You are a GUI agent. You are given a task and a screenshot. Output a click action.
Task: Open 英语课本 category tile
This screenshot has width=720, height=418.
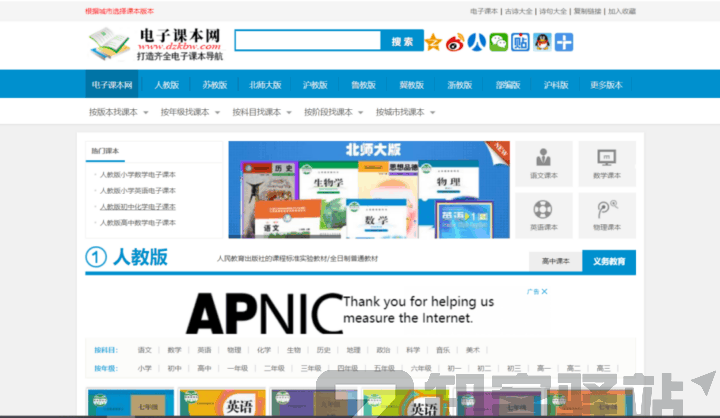tap(544, 215)
